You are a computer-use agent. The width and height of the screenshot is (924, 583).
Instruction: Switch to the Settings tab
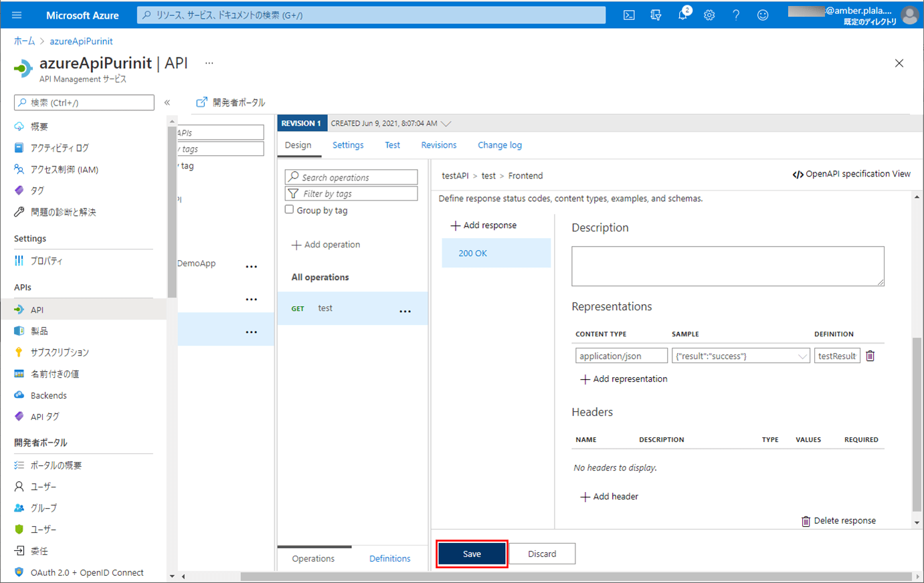[348, 145]
